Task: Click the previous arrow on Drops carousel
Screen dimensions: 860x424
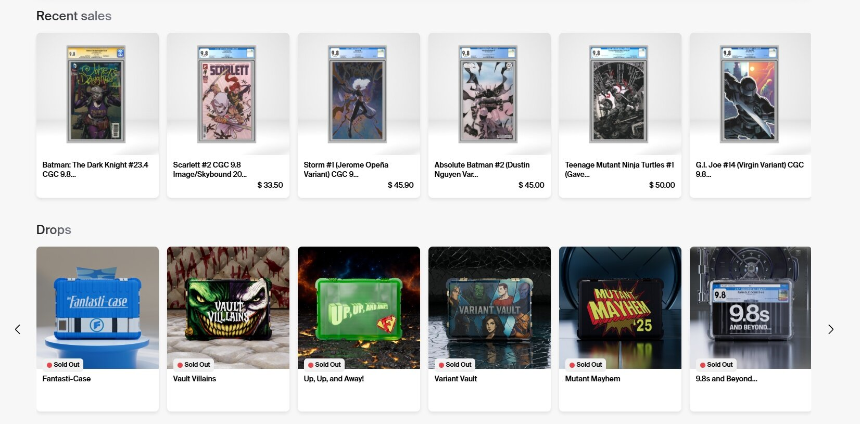Action: click(18, 329)
